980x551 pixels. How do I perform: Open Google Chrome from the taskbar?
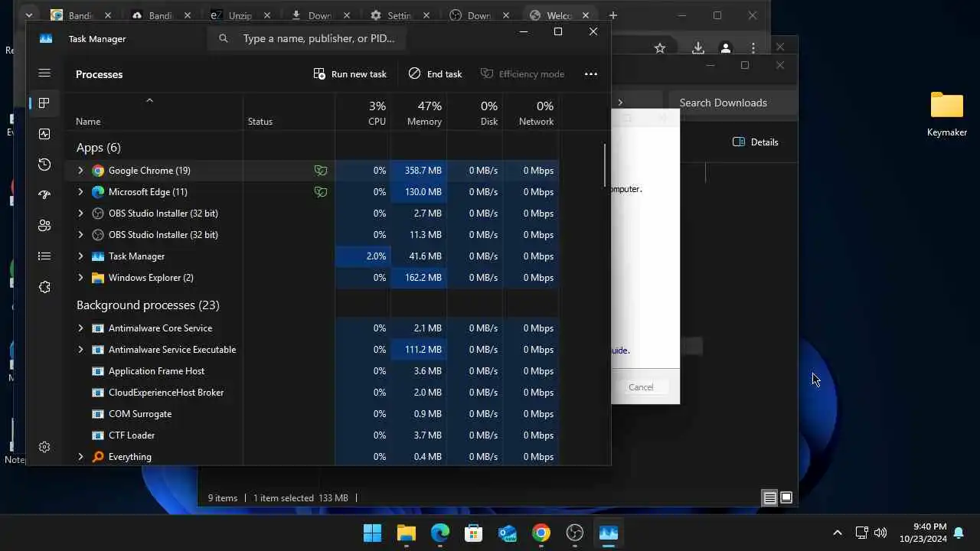pyautogui.click(x=541, y=533)
